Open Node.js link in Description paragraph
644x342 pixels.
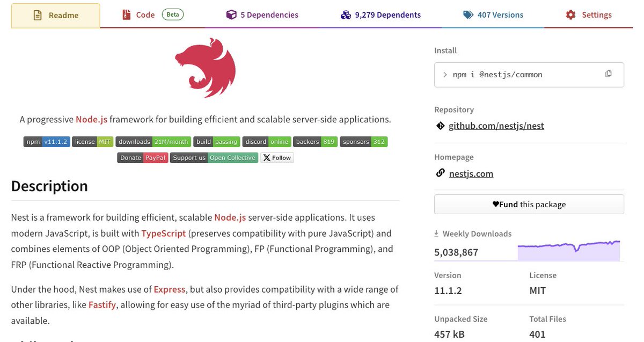[x=230, y=217]
